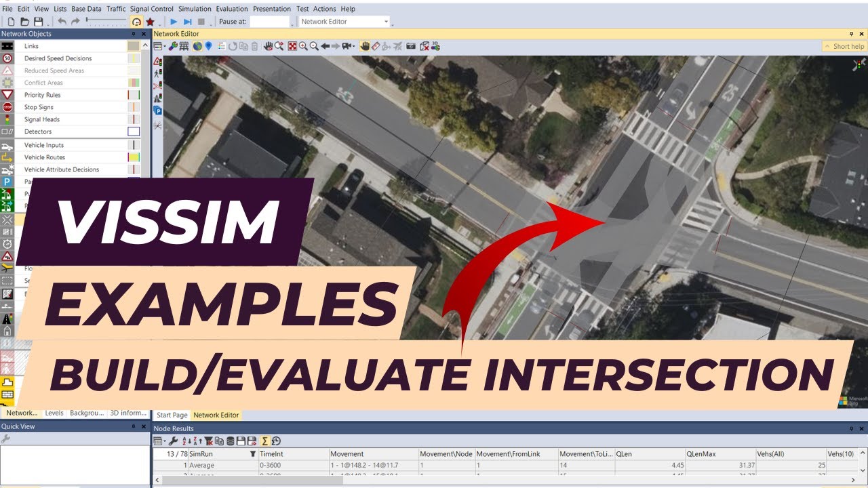Screen dimensions: 868x488
Task: Switch to the Backgrounds tab
Action: click(x=86, y=413)
